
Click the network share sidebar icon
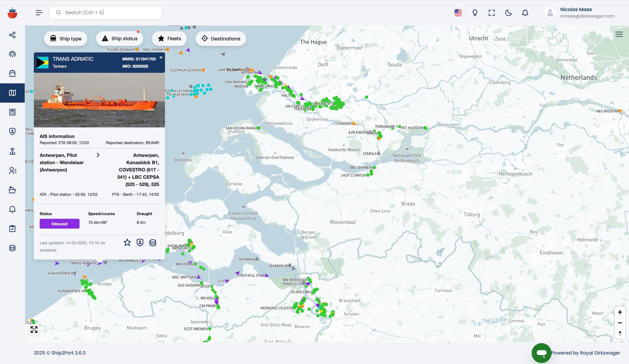coord(12,35)
